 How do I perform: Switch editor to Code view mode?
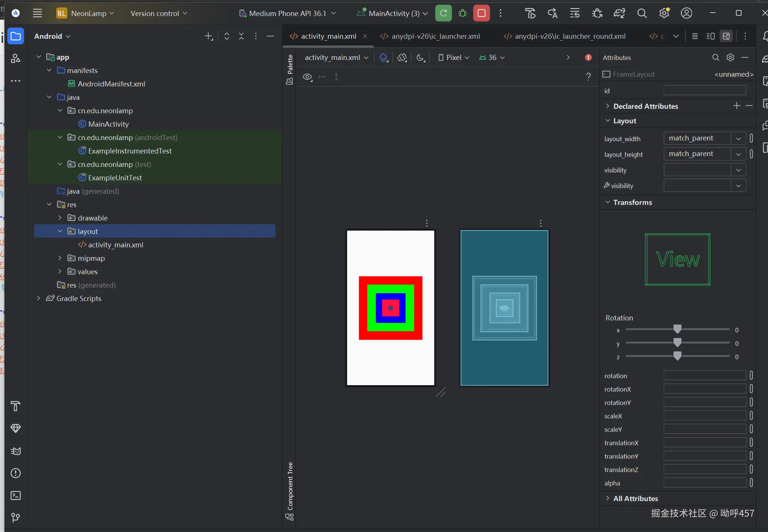click(x=695, y=36)
